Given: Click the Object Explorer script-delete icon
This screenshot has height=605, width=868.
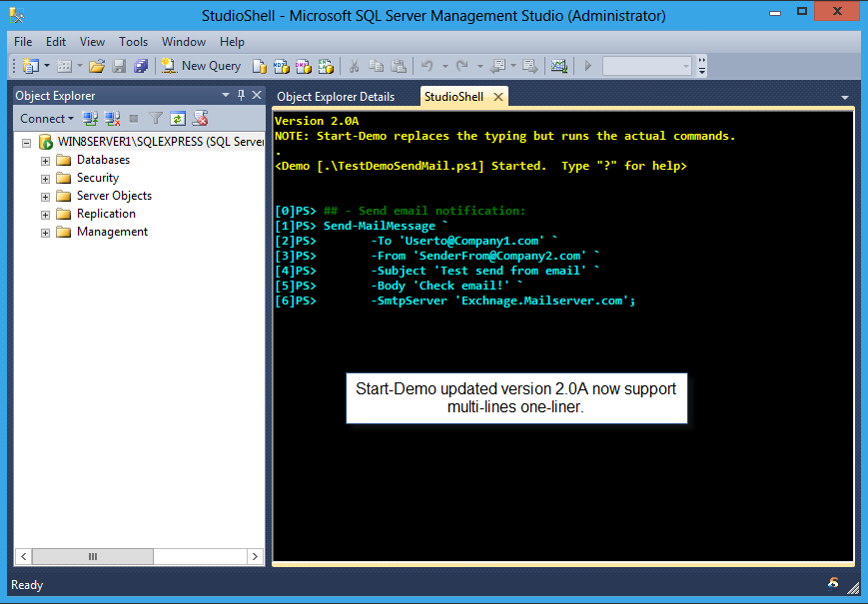Looking at the screenshot, I should coord(200,119).
